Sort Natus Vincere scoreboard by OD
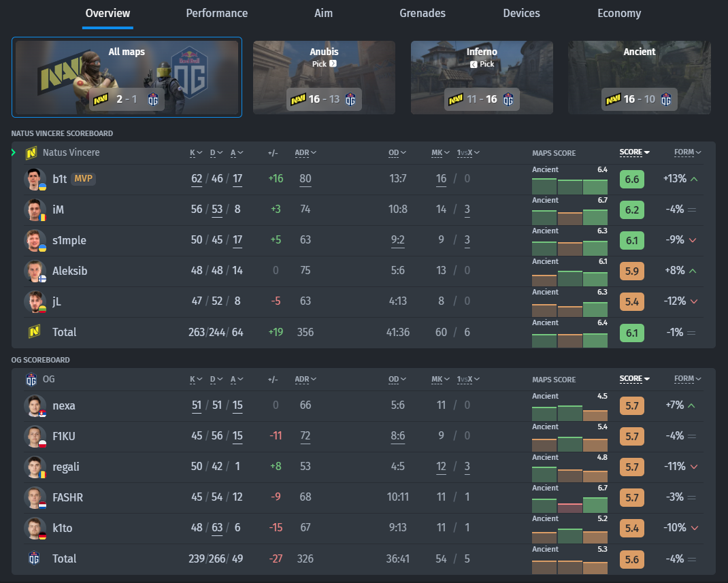This screenshot has height=583, width=728. [x=397, y=152]
